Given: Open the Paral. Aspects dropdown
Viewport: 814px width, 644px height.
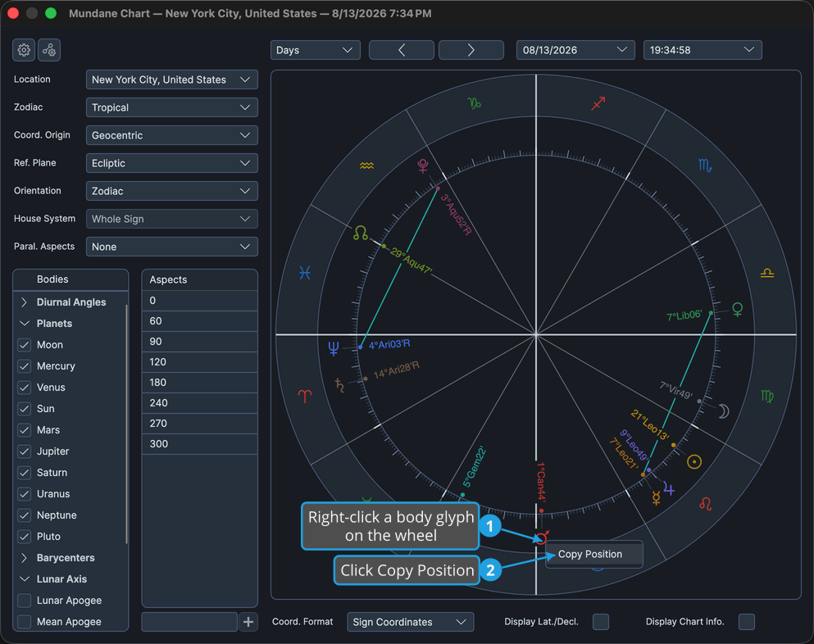Looking at the screenshot, I should tap(172, 247).
